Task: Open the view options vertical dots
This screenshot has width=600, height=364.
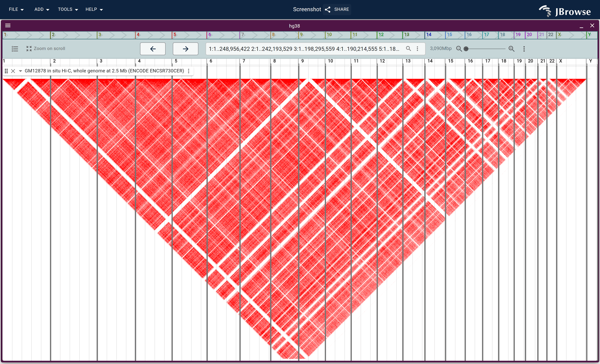Action: point(524,49)
